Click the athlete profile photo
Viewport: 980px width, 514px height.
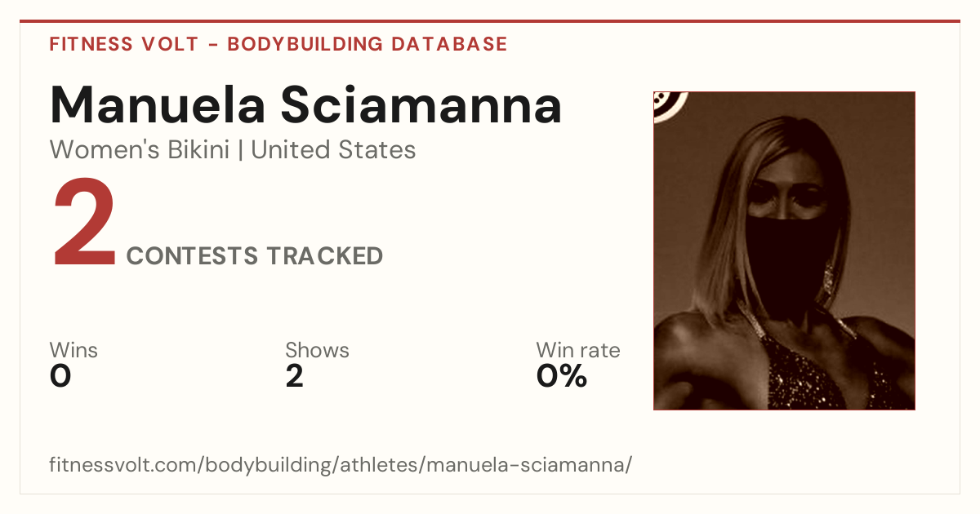[784, 250]
